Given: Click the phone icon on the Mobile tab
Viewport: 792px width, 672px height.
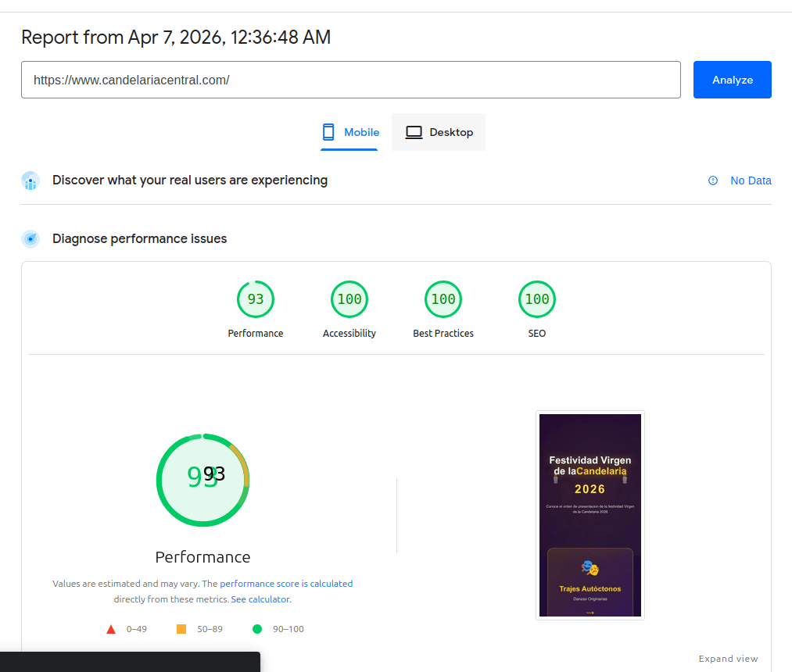Looking at the screenshot, I should coord(327,131).
